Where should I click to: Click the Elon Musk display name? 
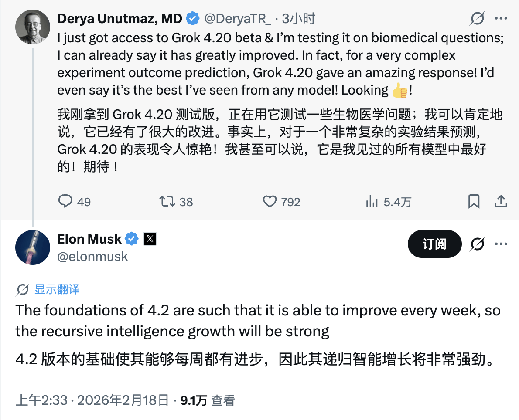(x=89, y=239)
